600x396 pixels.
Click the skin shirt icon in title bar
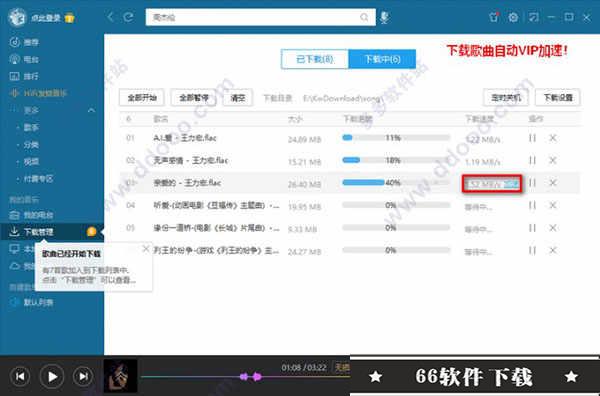(494, 17)
